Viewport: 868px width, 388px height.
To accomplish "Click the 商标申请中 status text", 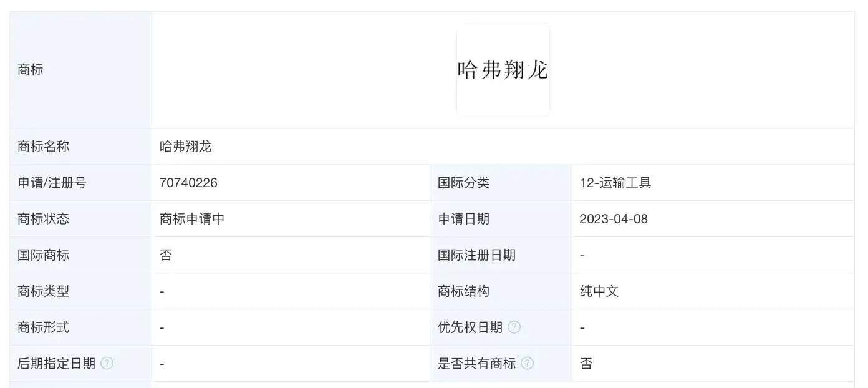I will (x=192, y=219).
